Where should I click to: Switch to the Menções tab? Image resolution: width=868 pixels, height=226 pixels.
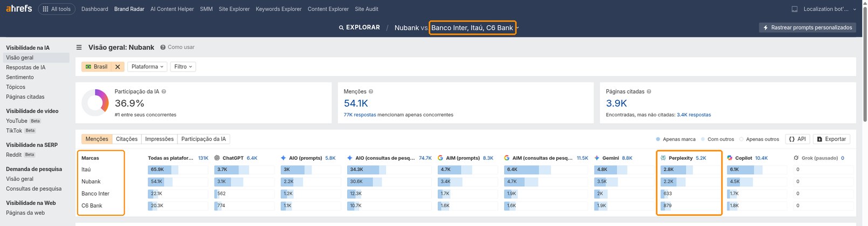(97, 139)
